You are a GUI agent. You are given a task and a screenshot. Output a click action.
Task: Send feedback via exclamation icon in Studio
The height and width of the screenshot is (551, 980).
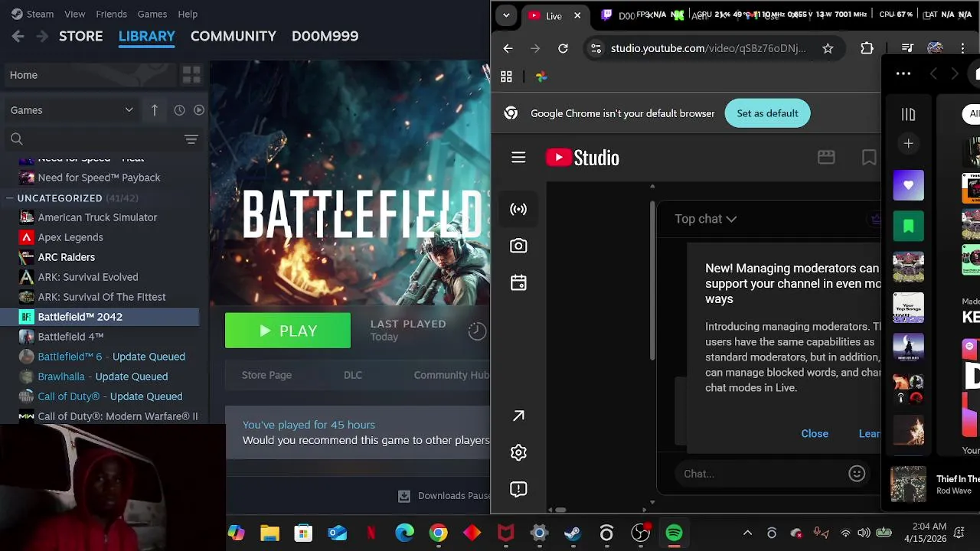518,489
